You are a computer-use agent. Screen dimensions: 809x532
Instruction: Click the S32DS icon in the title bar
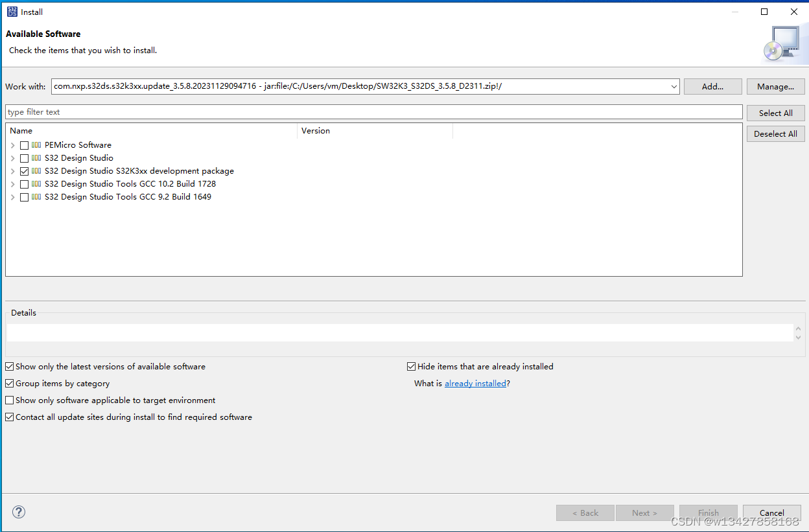(x=12, y=12)
